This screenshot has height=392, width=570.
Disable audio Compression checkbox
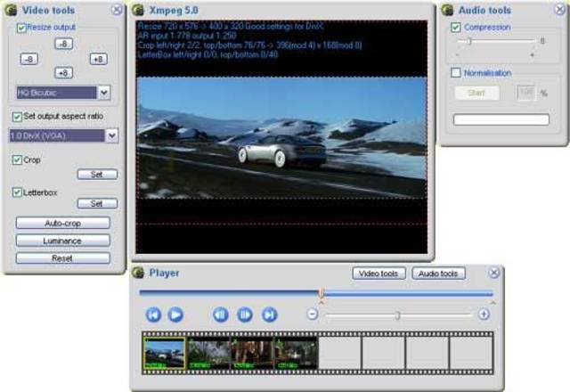[456, 28]
